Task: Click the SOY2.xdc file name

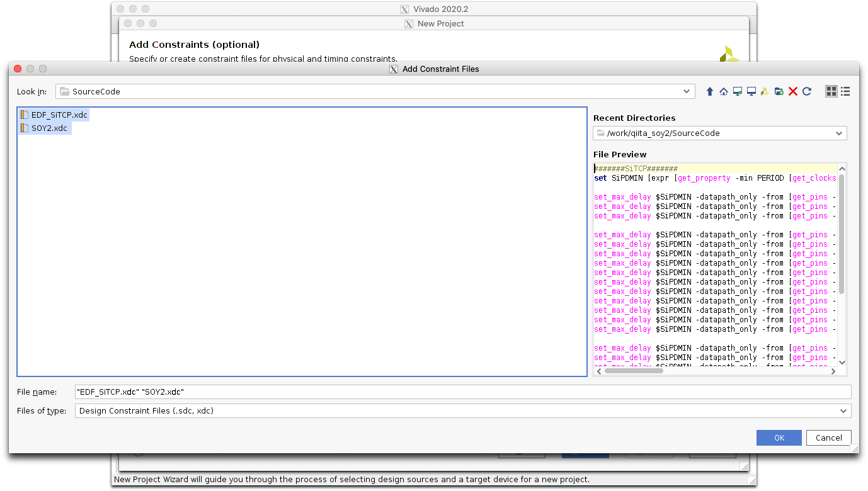Action: click(x=49, y=128)
